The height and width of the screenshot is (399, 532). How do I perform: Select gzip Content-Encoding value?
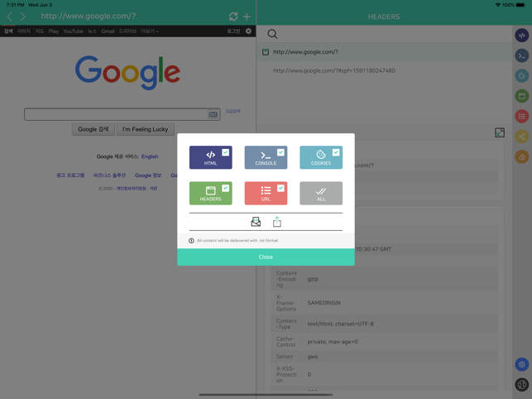coord(313,279)
